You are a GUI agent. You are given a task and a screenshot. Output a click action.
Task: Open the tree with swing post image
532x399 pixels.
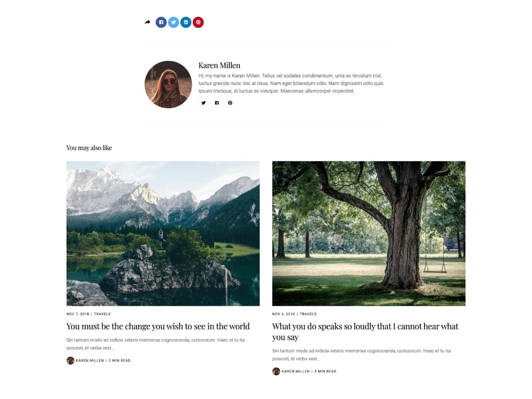point(369,233)
